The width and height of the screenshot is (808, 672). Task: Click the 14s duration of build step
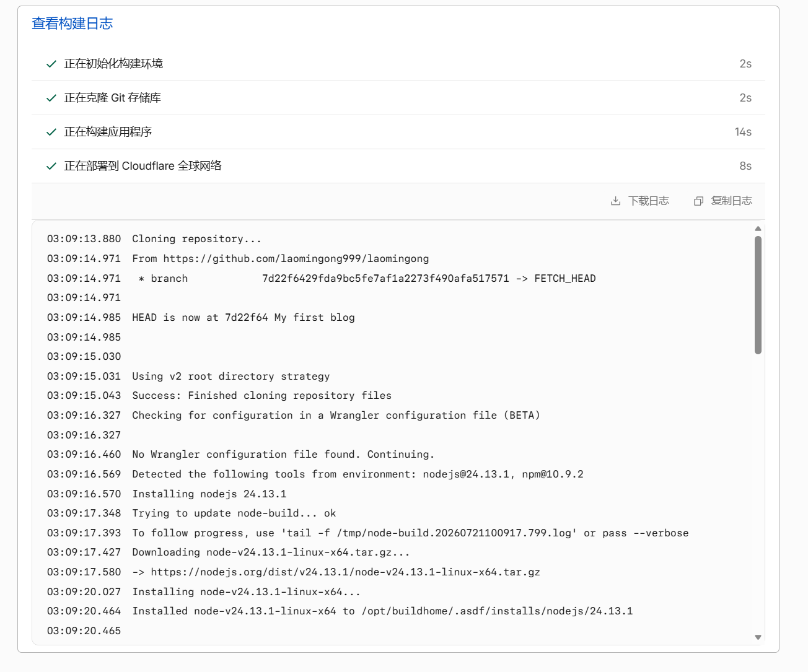pyautogui.click(x=743, y=132)
